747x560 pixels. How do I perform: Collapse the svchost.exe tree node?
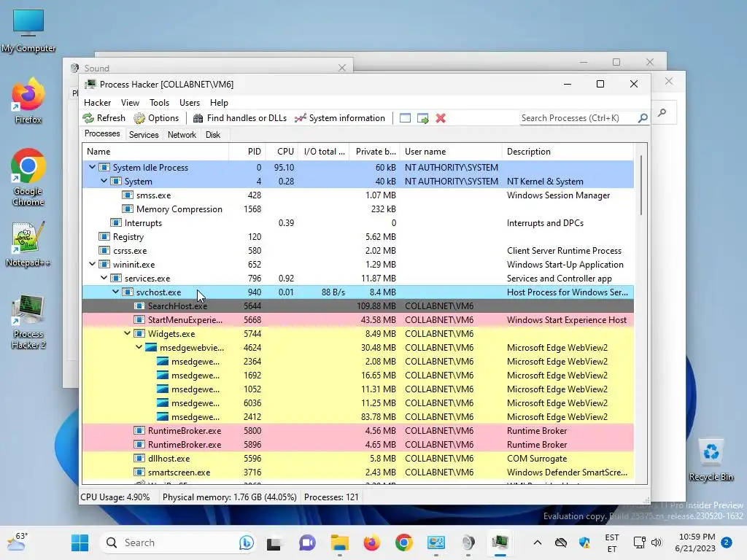click(116, 292)
